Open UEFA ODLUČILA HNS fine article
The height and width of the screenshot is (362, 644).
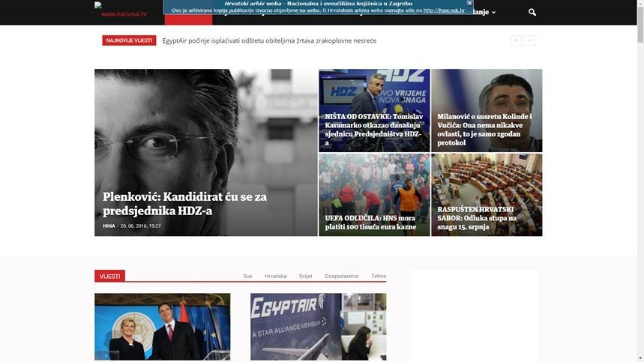pyautogui.click(x=370, y=222)
